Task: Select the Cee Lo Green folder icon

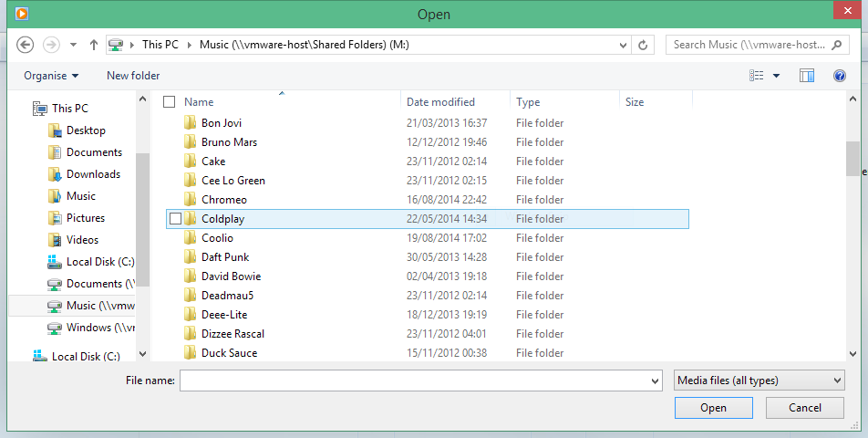Action: point(190,181)
